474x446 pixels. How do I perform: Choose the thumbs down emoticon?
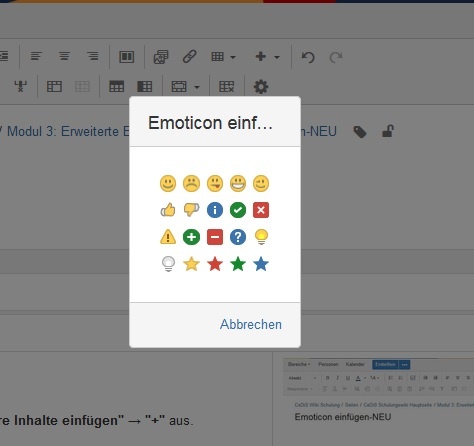point(191,210)
